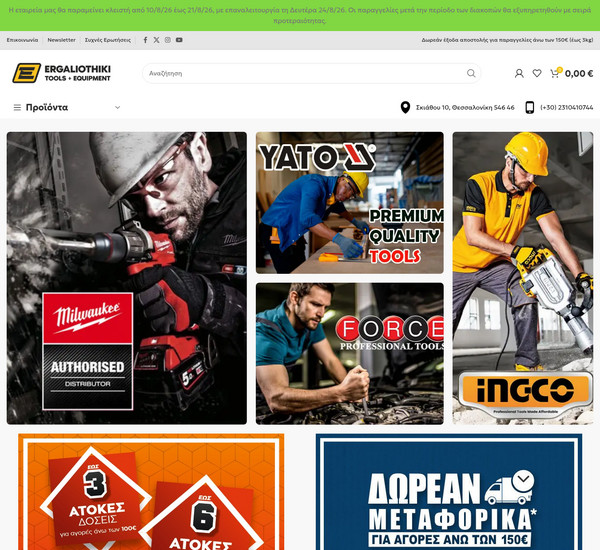The height and width of the screenshot is (550, 600).
Task: Open the user account icon
Action: coord(519,73)
